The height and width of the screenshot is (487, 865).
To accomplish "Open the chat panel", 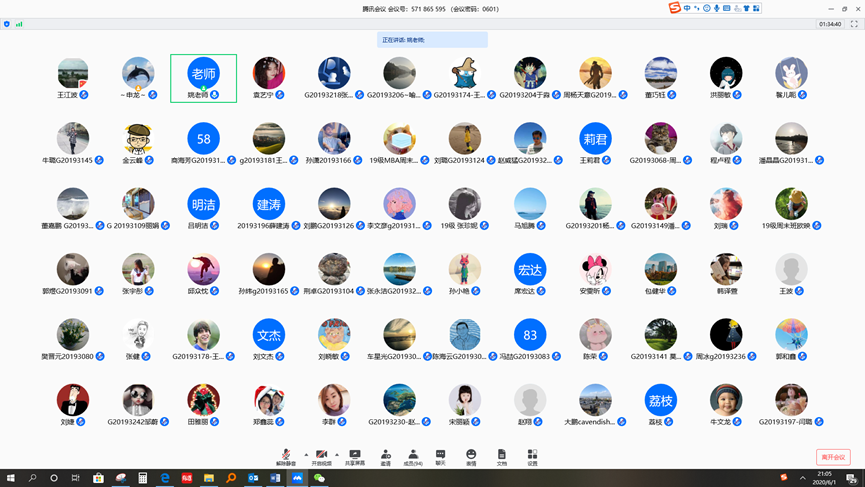I will pyautogui.click(x=440, y=457).
